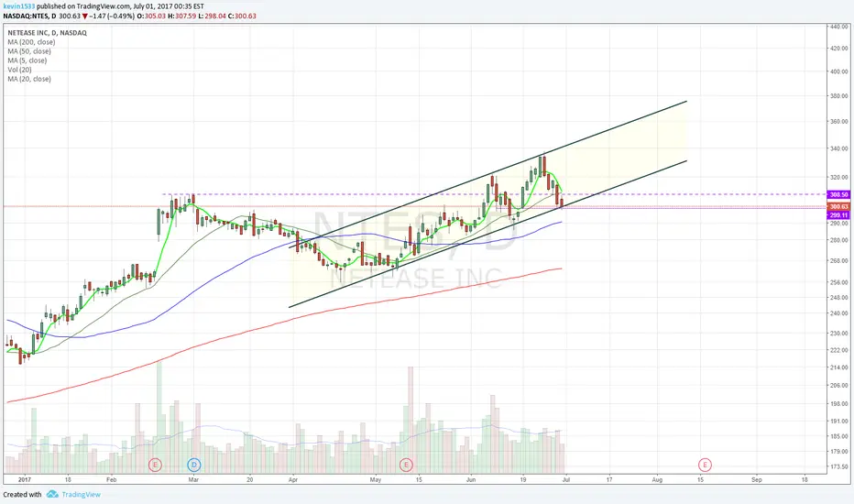Select the MA (200, close) indicator label

tap(31, 42)
